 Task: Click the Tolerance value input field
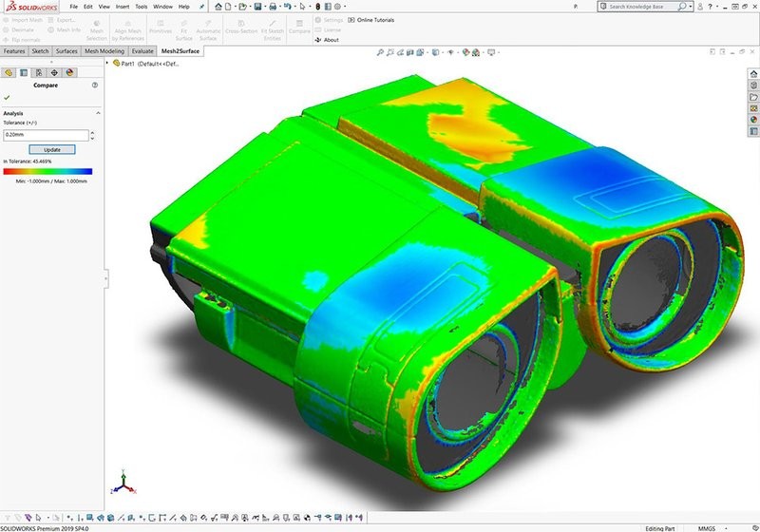click(x=46, y=135)
